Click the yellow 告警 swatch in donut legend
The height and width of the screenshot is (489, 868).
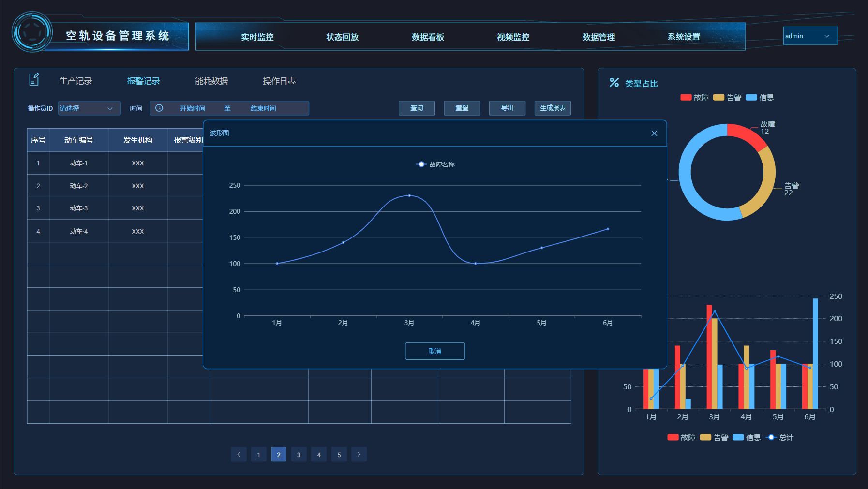[x=718, y=98]
